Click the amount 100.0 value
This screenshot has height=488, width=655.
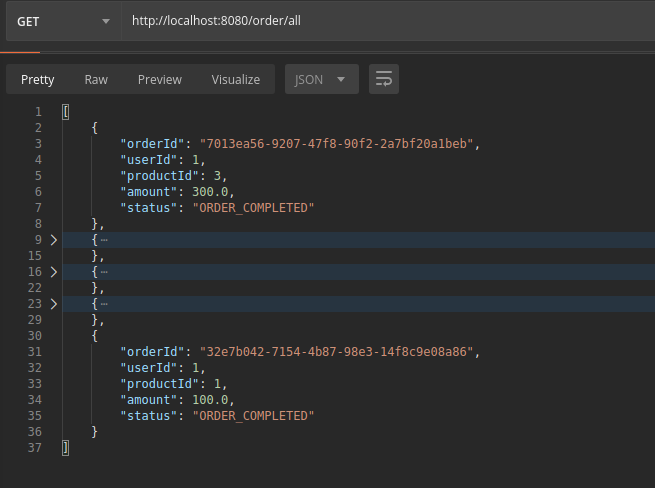[x=212, y=400]
